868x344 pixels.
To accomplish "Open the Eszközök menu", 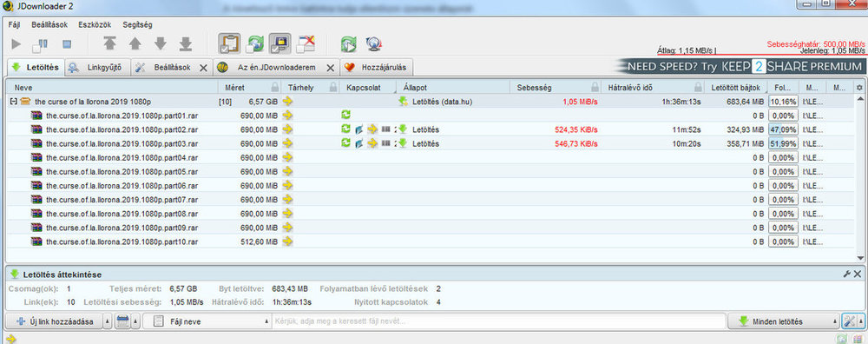I will [95, 25].
